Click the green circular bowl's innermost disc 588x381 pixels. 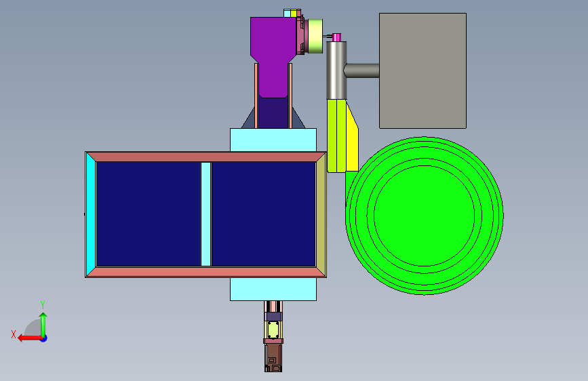[424, 216]
